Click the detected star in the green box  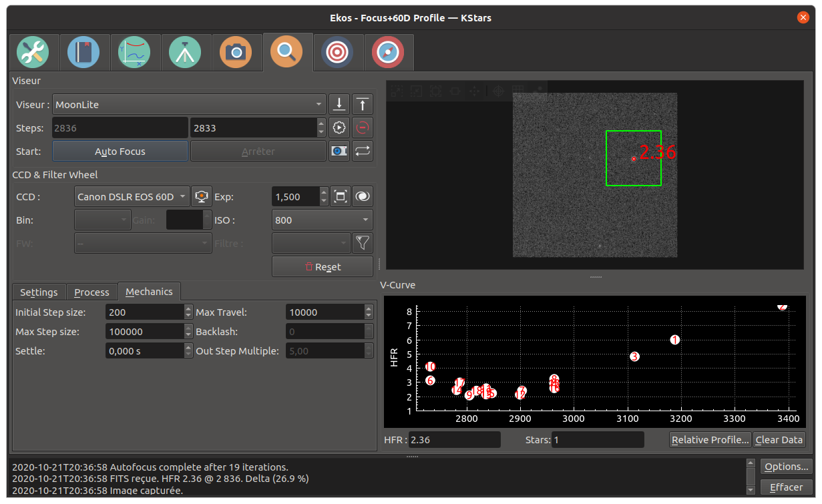pos(634,159)
